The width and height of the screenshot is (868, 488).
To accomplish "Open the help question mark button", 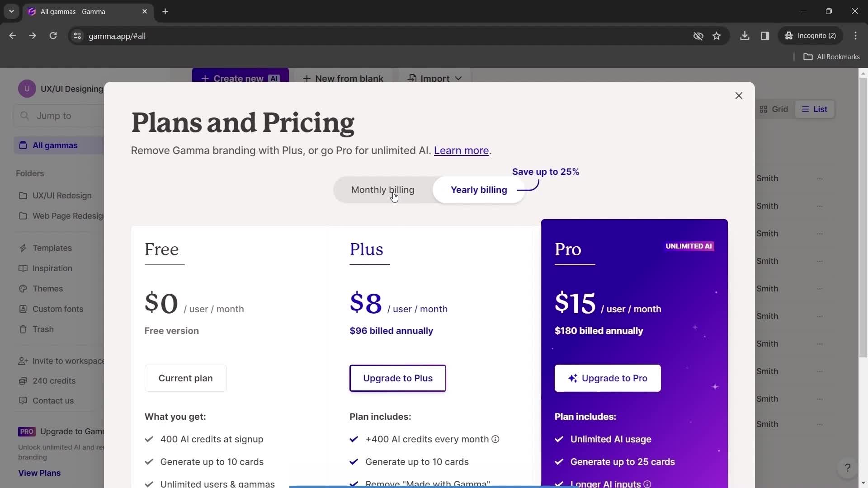I will coord(848,468).
